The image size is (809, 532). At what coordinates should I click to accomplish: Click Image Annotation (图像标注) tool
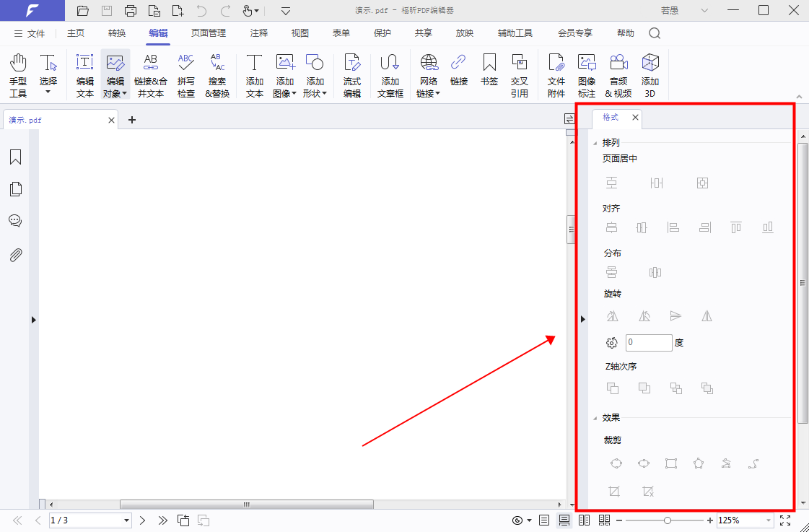point(587,75)
